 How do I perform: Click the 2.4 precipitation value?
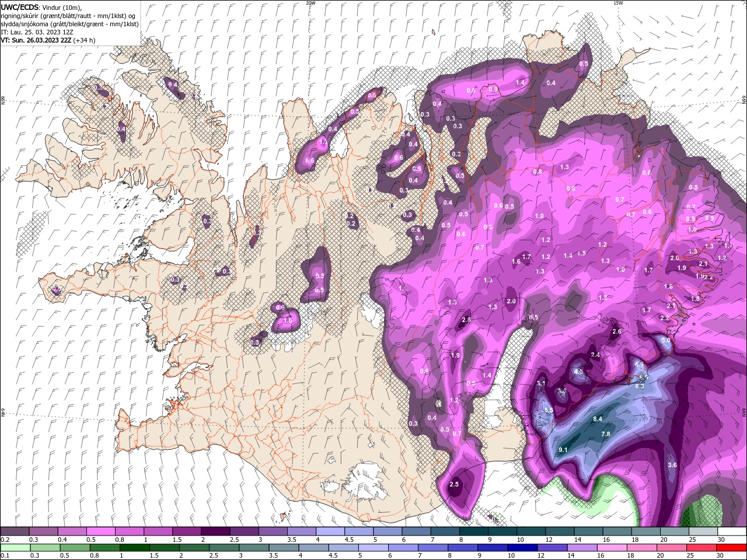point(595,355)
